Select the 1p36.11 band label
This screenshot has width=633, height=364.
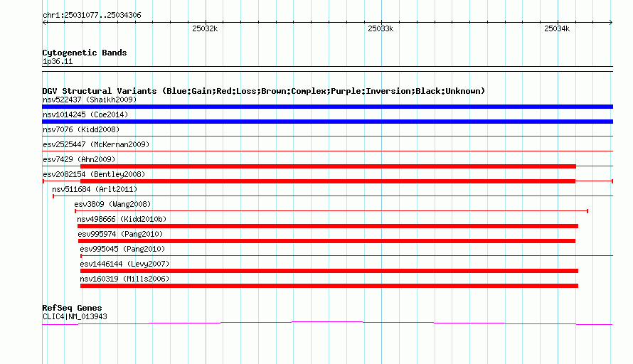(x=58, y=62)
